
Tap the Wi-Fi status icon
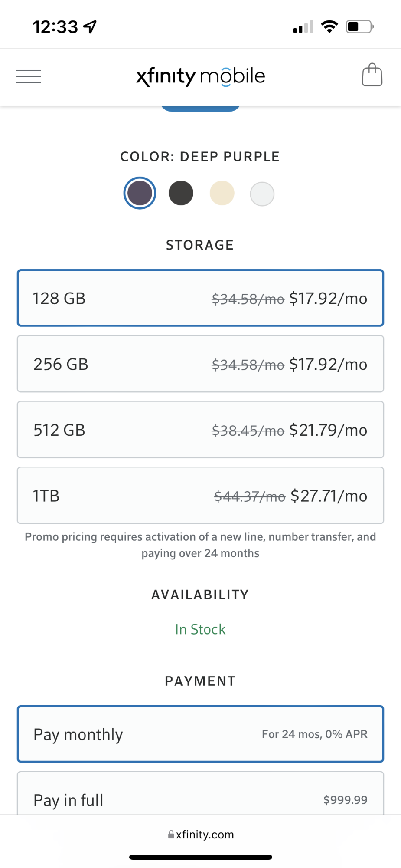tap(329, 27)
